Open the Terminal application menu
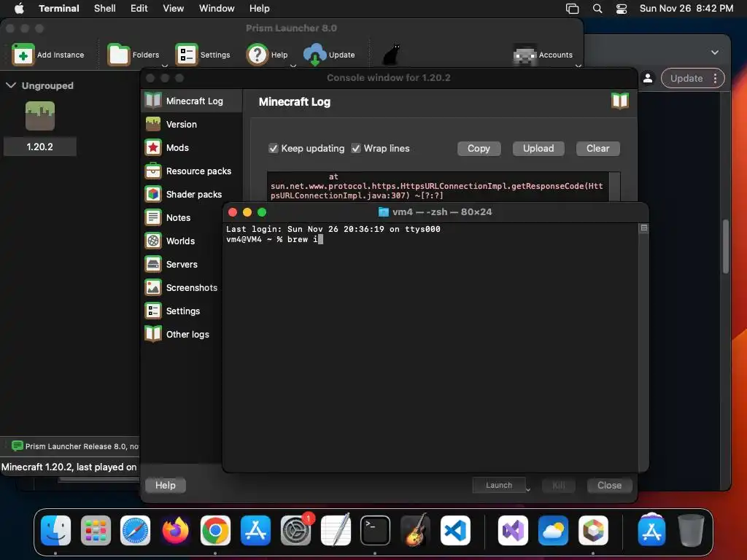747x560 pixels. pyautogui.click(x=59, y=8)
